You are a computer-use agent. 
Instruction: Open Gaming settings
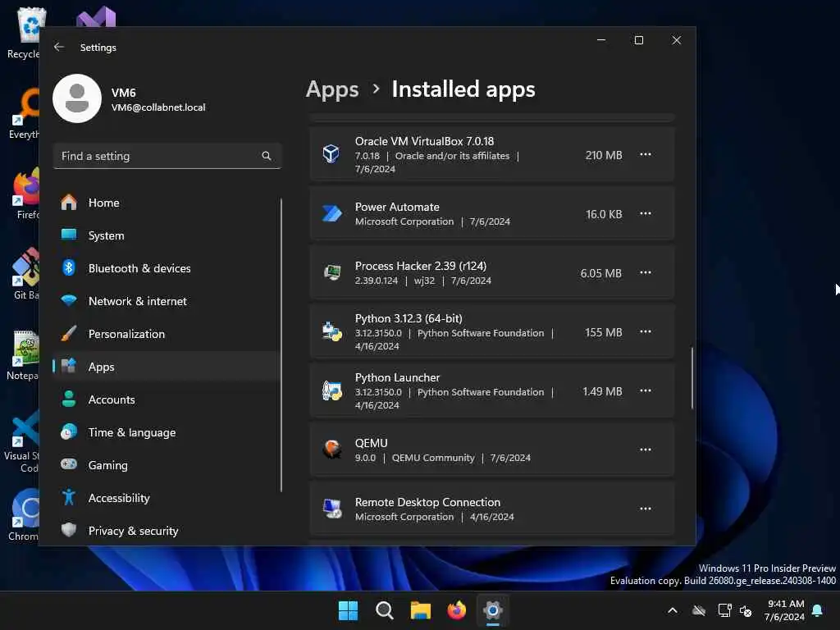[166, 465]
